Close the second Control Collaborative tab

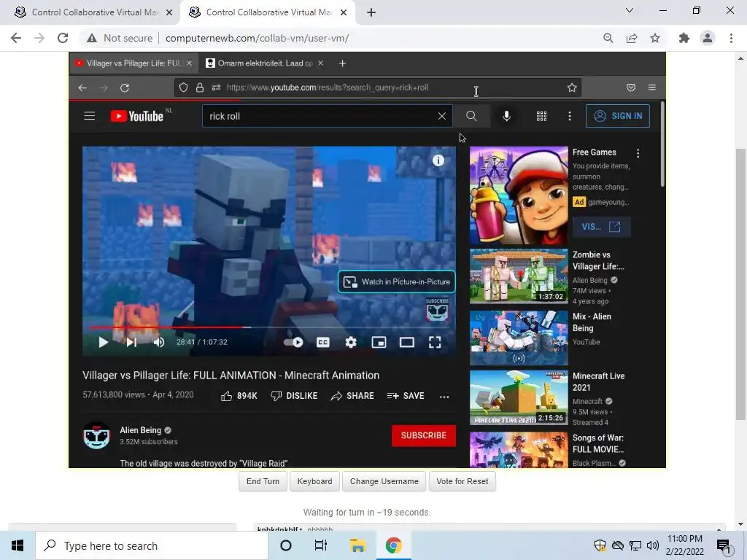344,12
